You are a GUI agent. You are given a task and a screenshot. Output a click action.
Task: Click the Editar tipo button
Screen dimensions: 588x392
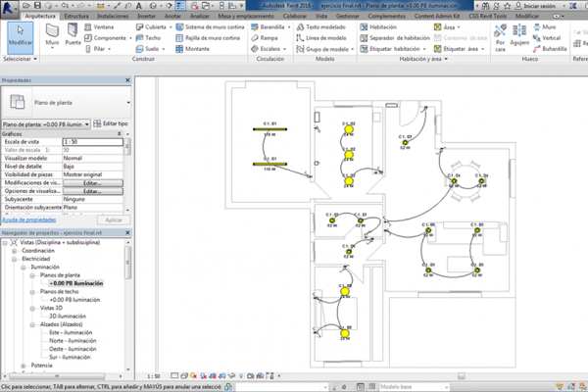(x=110, y=124)
